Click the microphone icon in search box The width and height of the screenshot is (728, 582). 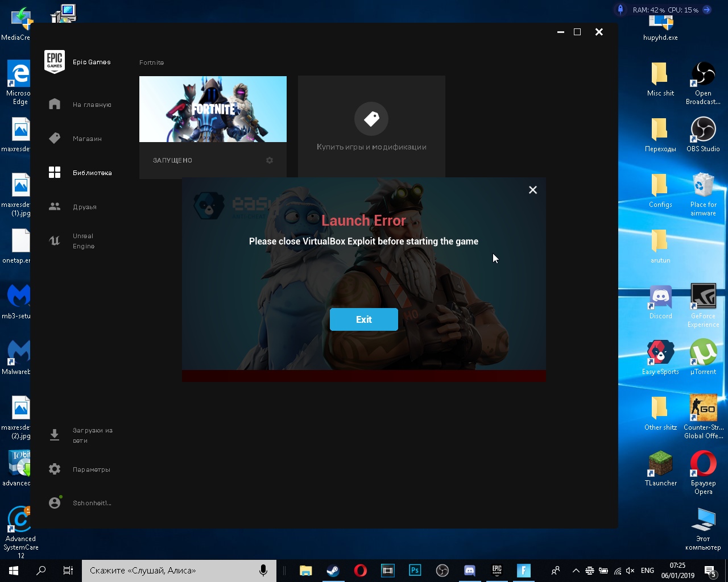pos(263,570)
